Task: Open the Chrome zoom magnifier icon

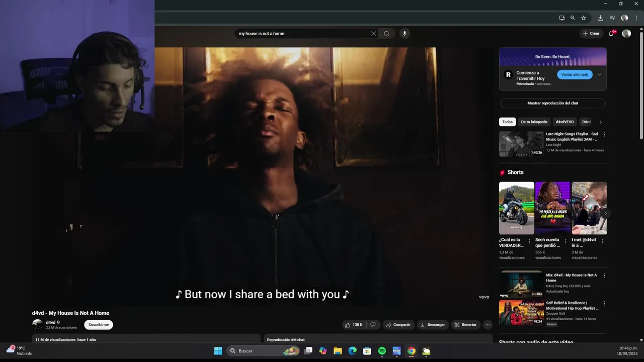Action: point(573,18)
